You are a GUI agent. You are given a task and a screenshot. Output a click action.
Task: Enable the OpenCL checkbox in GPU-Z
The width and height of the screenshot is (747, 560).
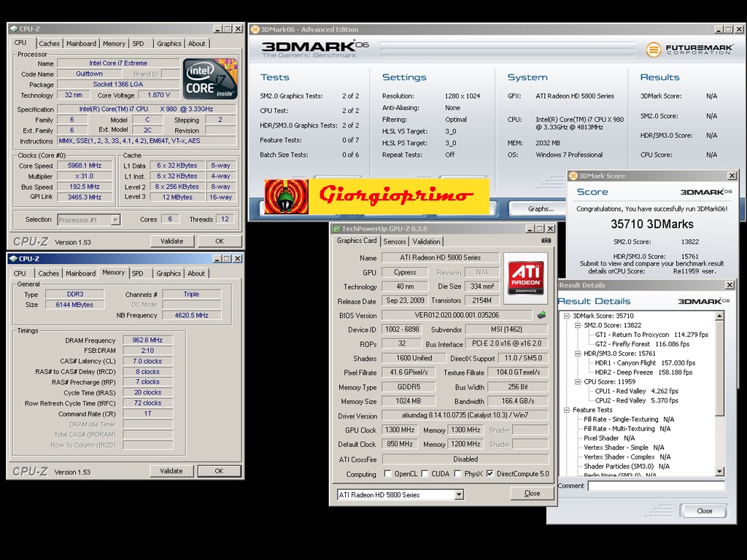[x=388, y=474]
